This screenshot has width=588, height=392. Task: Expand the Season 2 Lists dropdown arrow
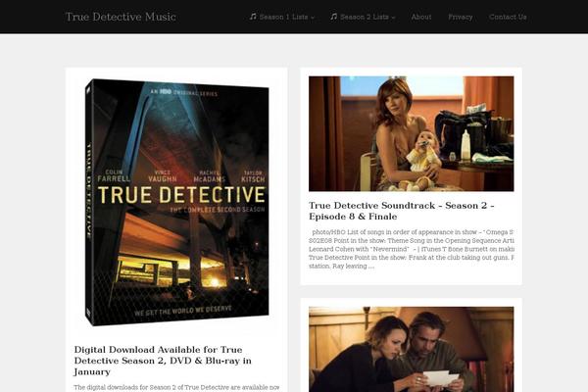pos(393,18)
